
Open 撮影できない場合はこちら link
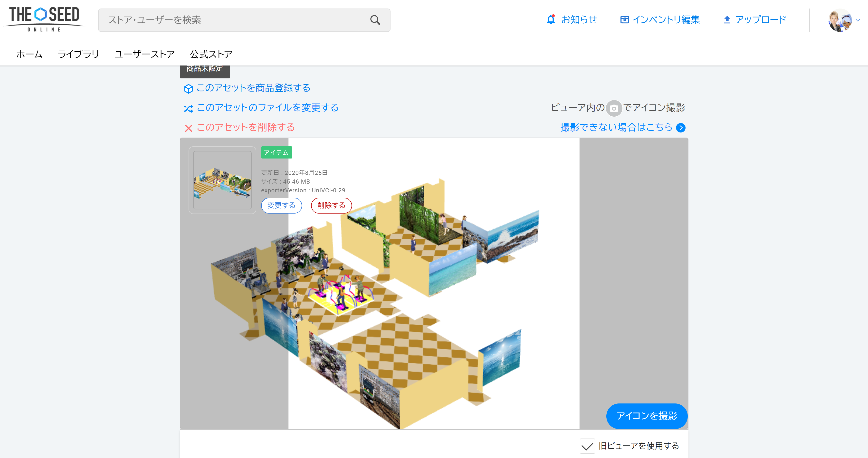(x=616, y=128)
